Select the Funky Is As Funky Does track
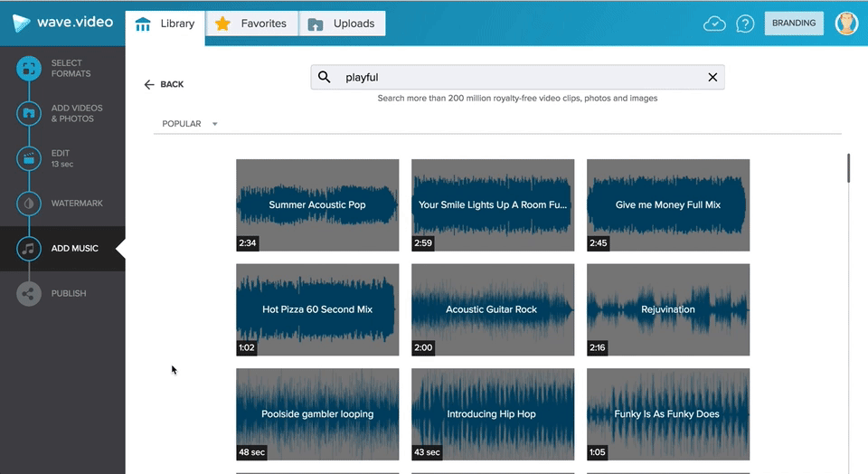868x474 pixels. tap(668, 414)
